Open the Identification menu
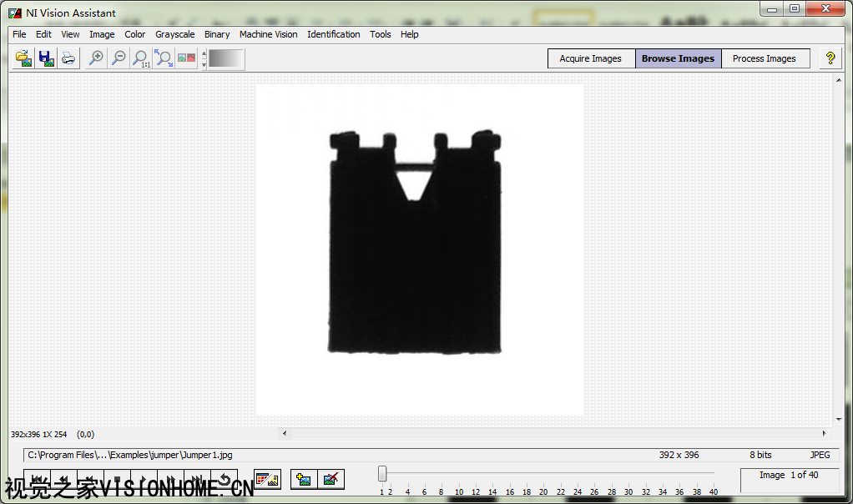The image size is (853, 504). pyautogui.click(x=333, y=34)
